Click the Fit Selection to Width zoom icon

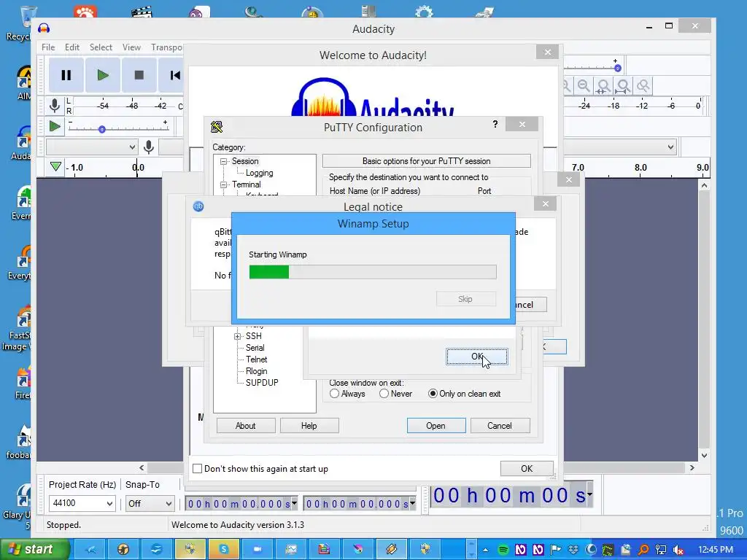pos(603,86)
